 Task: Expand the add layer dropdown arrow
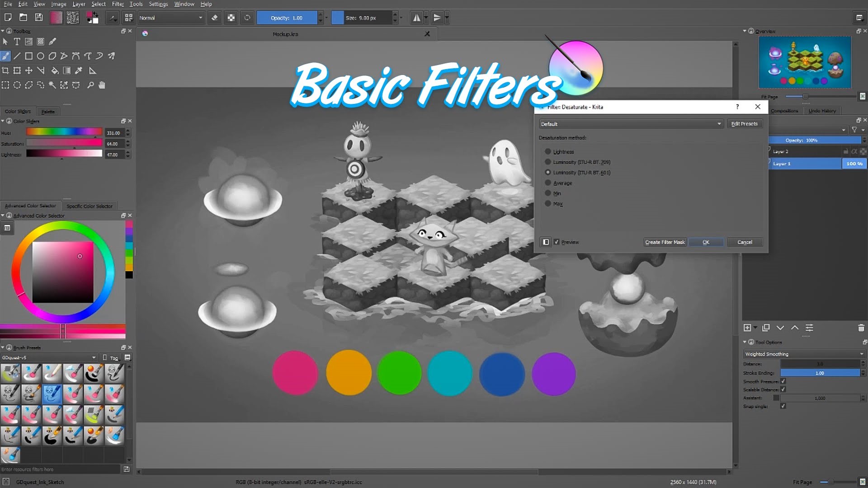click(755, 328)
